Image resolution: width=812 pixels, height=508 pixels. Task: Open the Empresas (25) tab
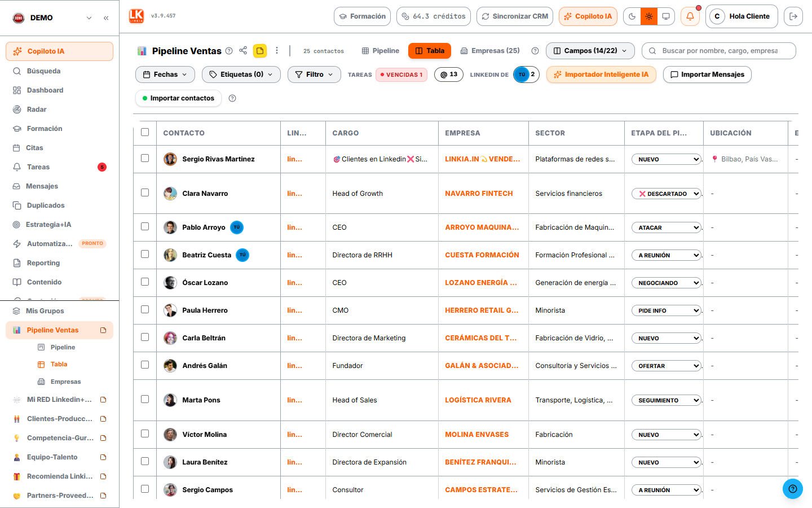(x=490, y=51)
